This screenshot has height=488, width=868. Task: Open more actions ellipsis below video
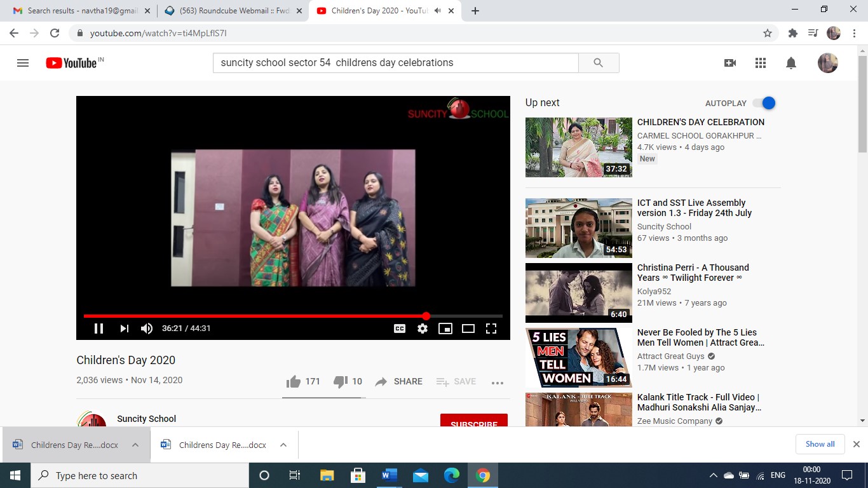click(x=498, y=383)
